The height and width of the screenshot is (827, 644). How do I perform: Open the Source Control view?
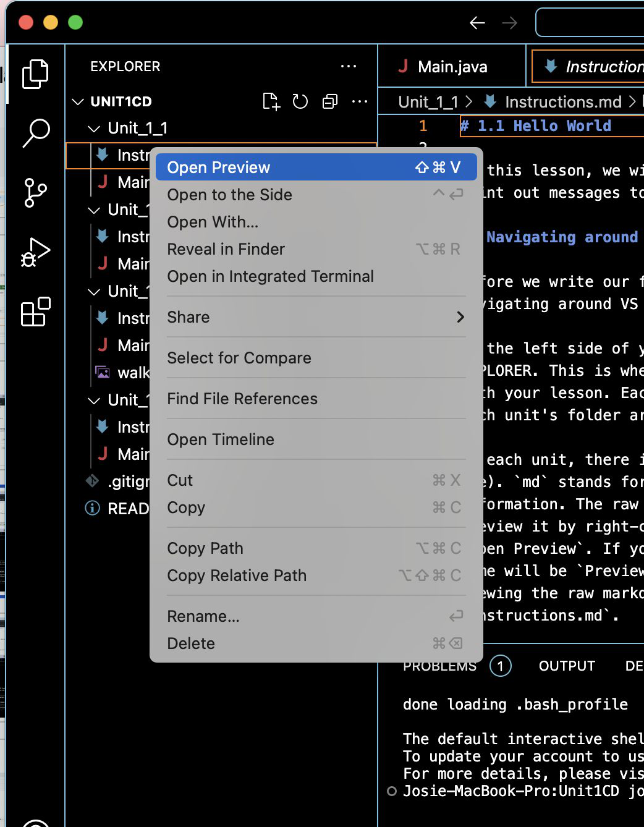pos(35,193)
